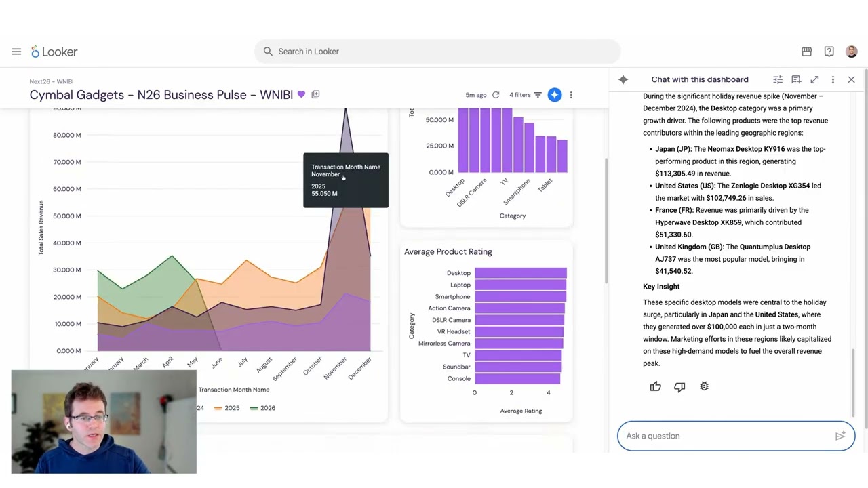Screen dimensions: 868x488
Task: Toggle the favorite heart on dashboard title
Action: [x=301, y=94]
